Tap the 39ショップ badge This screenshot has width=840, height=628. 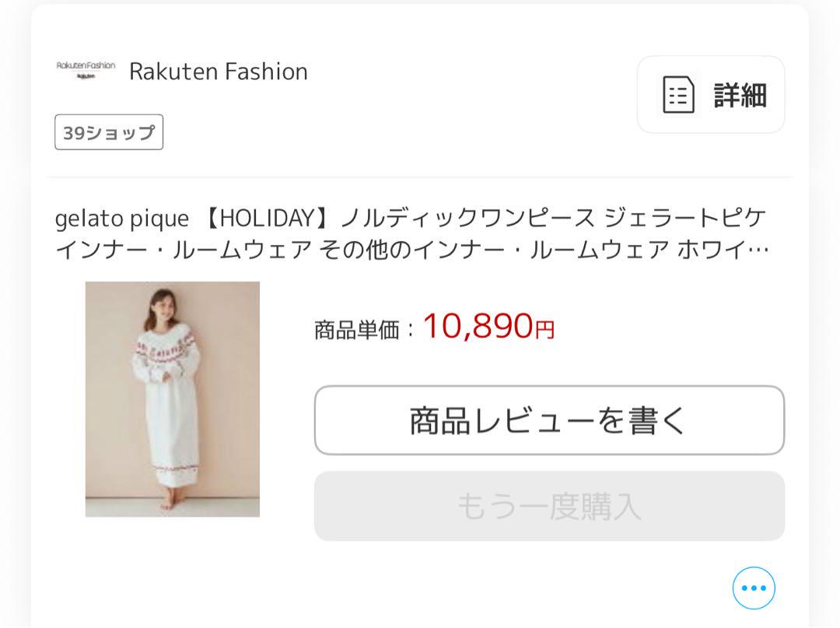point(109,132)
